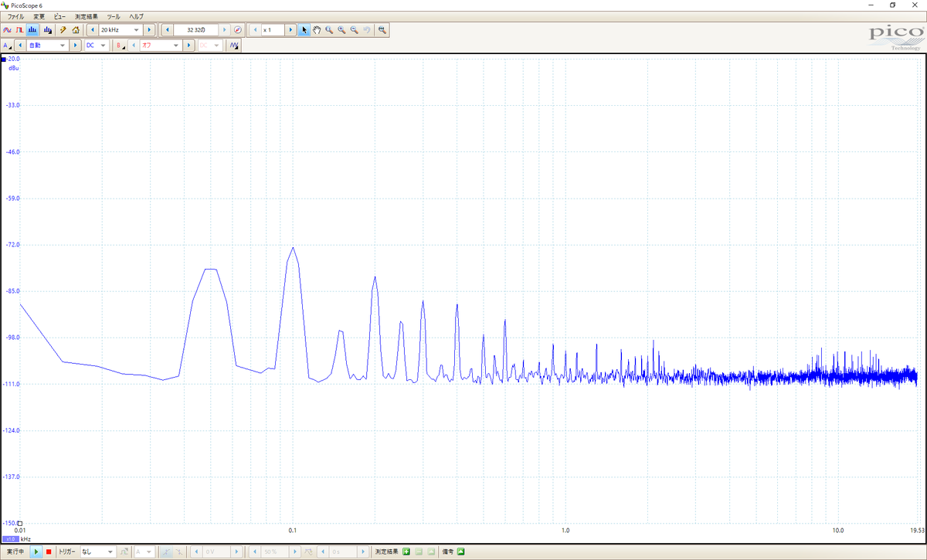Select persistence mode icon in toolbar
This screenshot has height=560, width=927.
[19, 29]
